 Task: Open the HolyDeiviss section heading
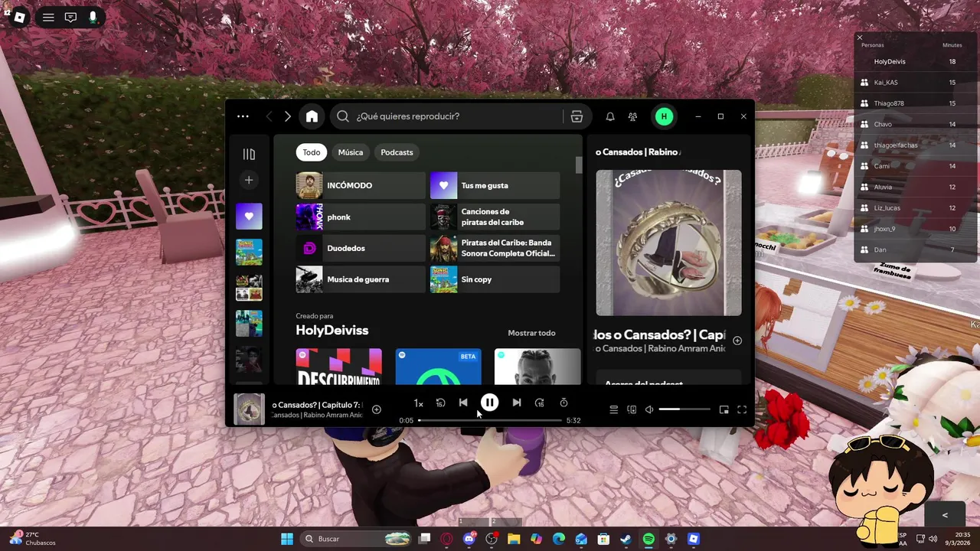tap(332, 331)
